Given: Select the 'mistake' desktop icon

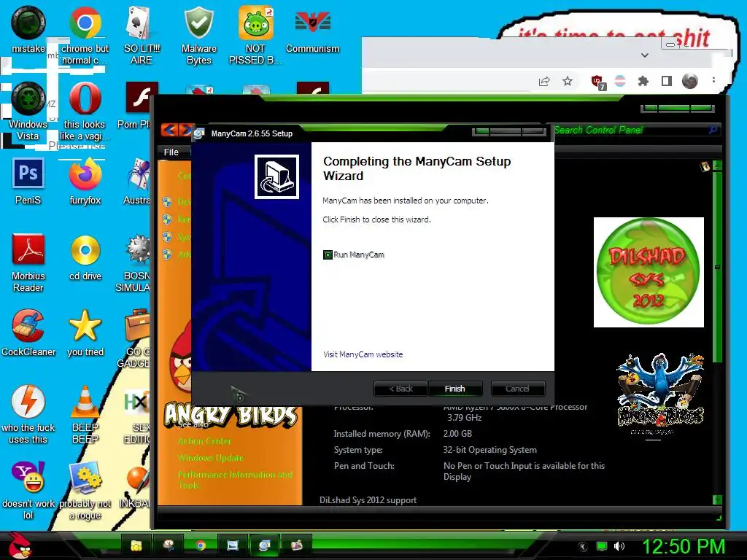Looking at the screenshot, I should [x=28, y=29].
